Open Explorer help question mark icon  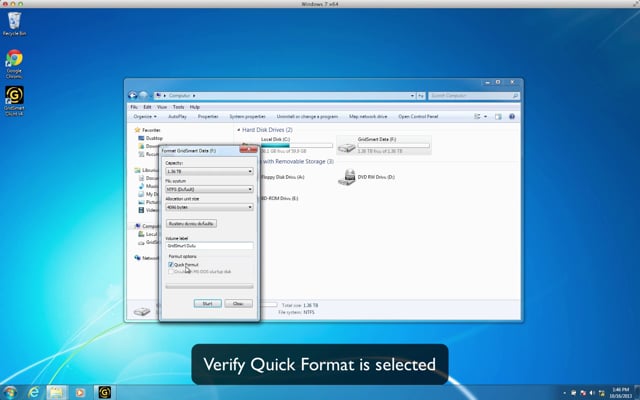coord(512,116)
